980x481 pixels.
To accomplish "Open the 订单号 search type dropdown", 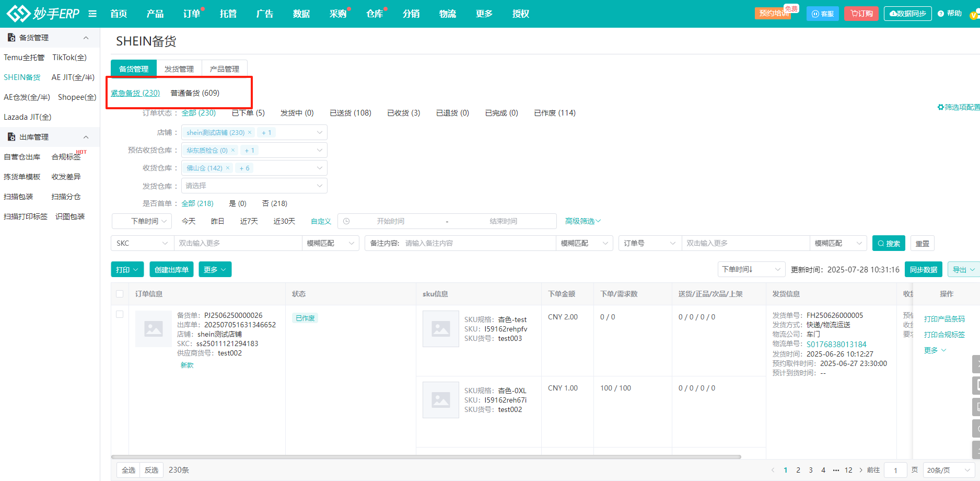I will [650, 243].
